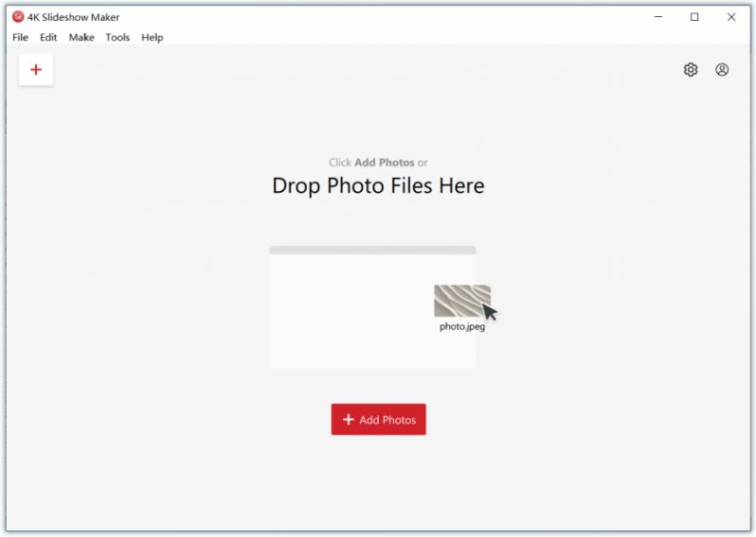
Task: Click the photo.jpeg sample thumbnail
Action: pos(462,301)
